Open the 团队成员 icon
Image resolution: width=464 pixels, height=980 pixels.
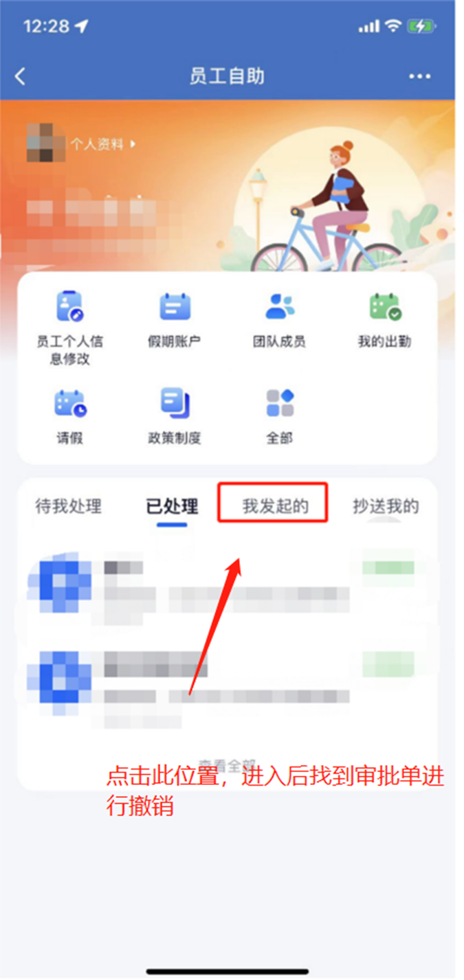coord(279,307)
